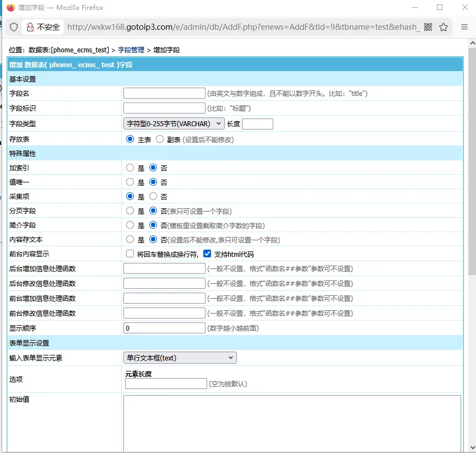The width and height of the screenshot is (476, 453).
Task: Open the QR code icon in address bar
Action: coord(428,27)
